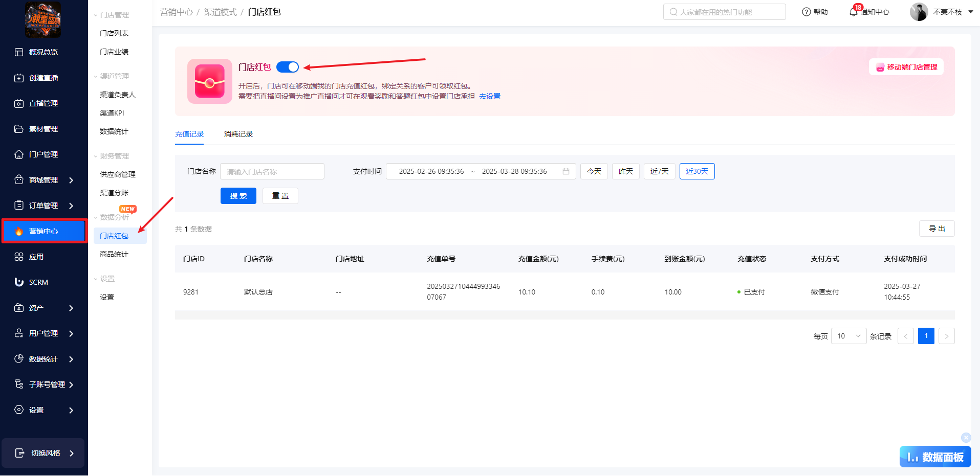Open the SCRM sidebar icon

point(19,282)
